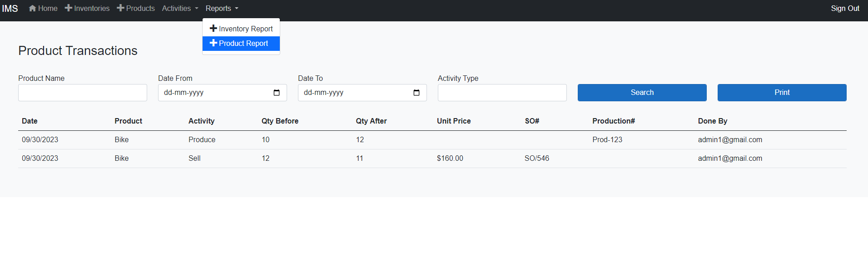The width and height of the screenshot is (868, 263).
Task: Click the plus icon beside Products
Action: 120,8
